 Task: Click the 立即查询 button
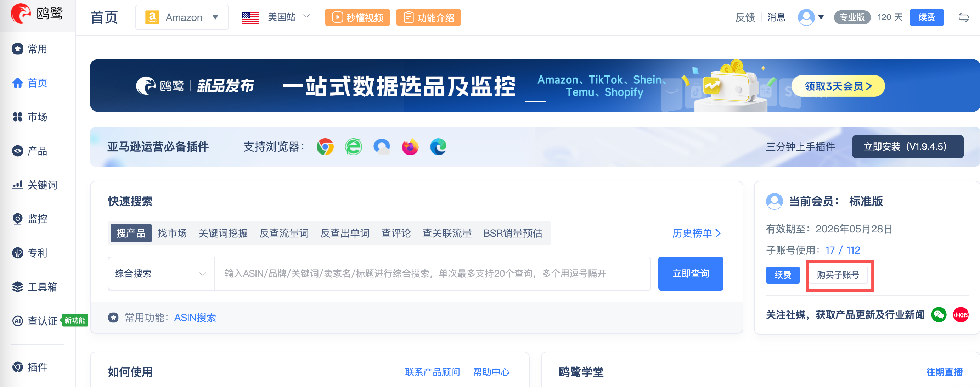[x=690, y=274]
